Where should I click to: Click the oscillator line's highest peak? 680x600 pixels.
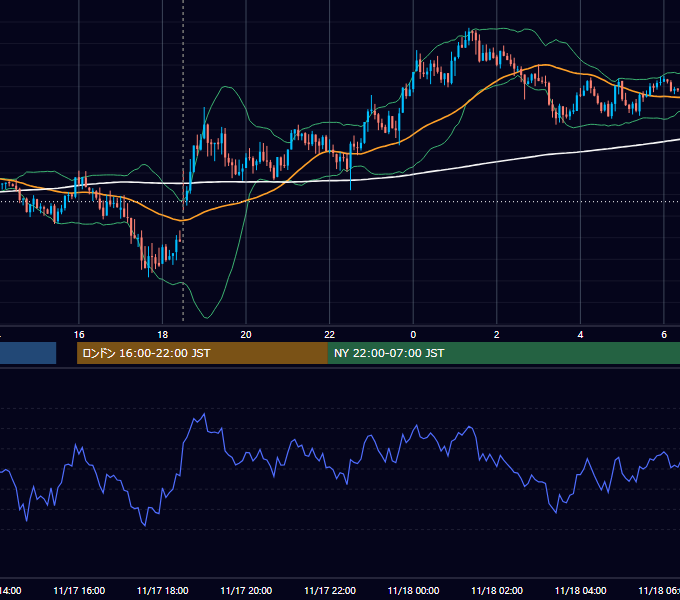(x=204, y=414)
